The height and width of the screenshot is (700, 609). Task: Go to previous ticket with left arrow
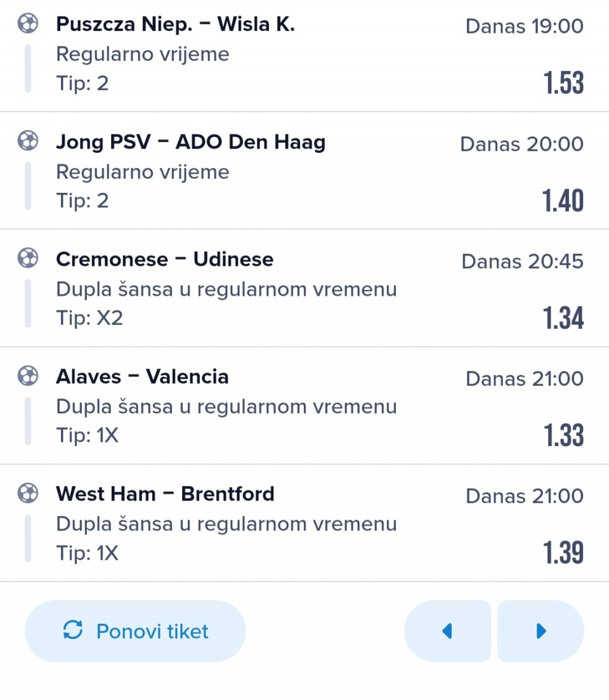pos(447,631)
